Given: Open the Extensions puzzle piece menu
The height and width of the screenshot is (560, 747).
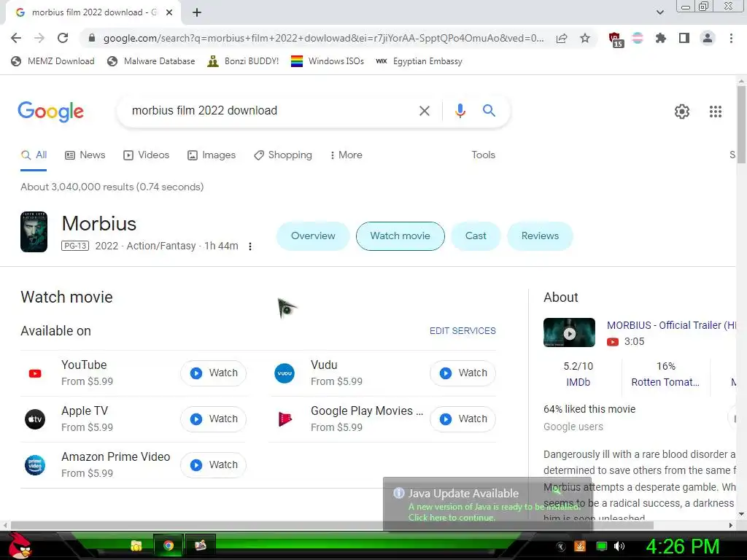Looking at the screenshot, I should [661, 38].
